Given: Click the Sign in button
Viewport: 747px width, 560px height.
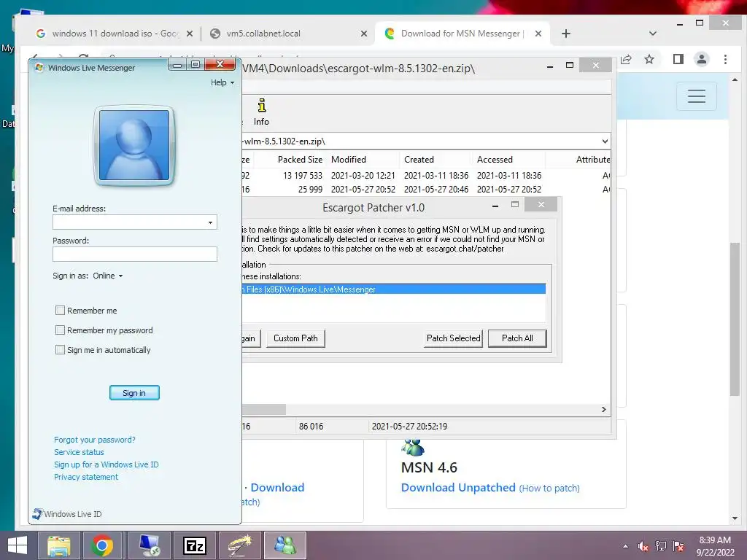Looking at the screenshot, I should pyautogui.click(x=134, y=393).
